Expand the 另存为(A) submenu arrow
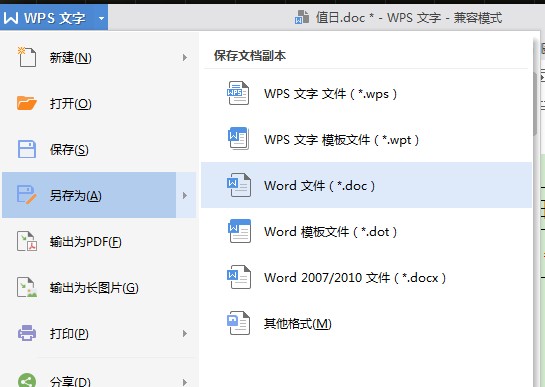 185,195
